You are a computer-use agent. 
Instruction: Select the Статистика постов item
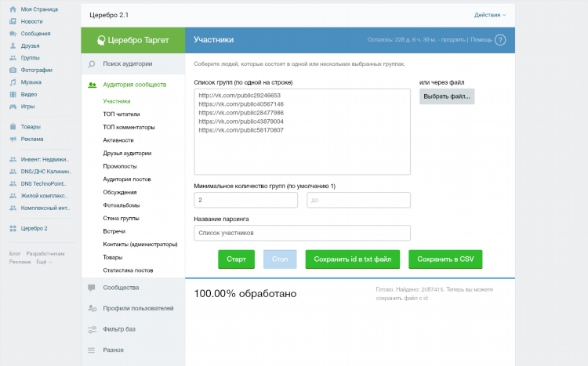(x=128, y=270)
